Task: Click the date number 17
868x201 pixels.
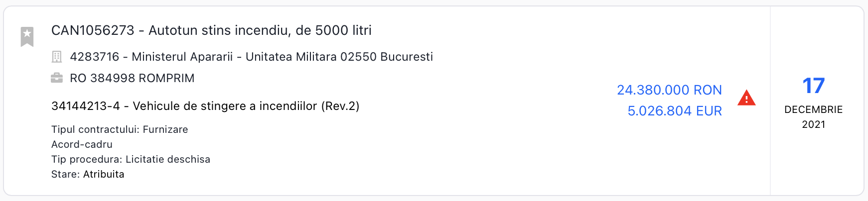Action: tap(813, 86)
